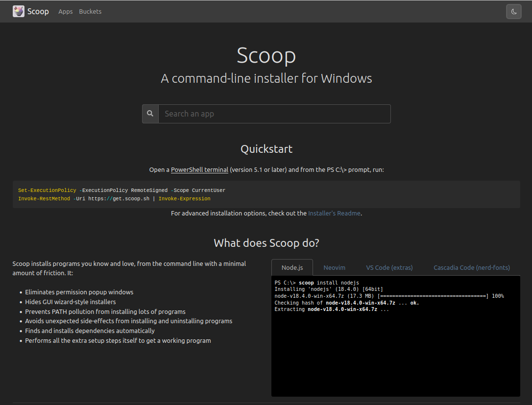Open the Installer's Readme link
The height and width of the screenshot is (405, 532).
(334, 214)
